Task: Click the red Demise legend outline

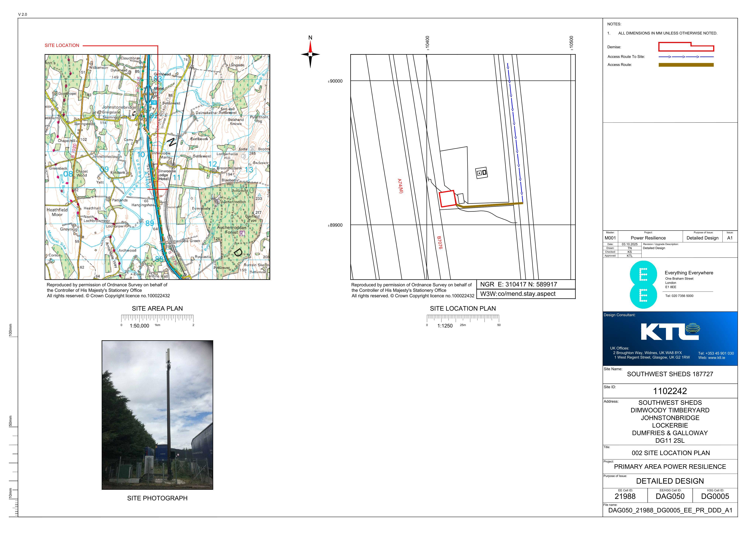Action: (x=686, y=47)
